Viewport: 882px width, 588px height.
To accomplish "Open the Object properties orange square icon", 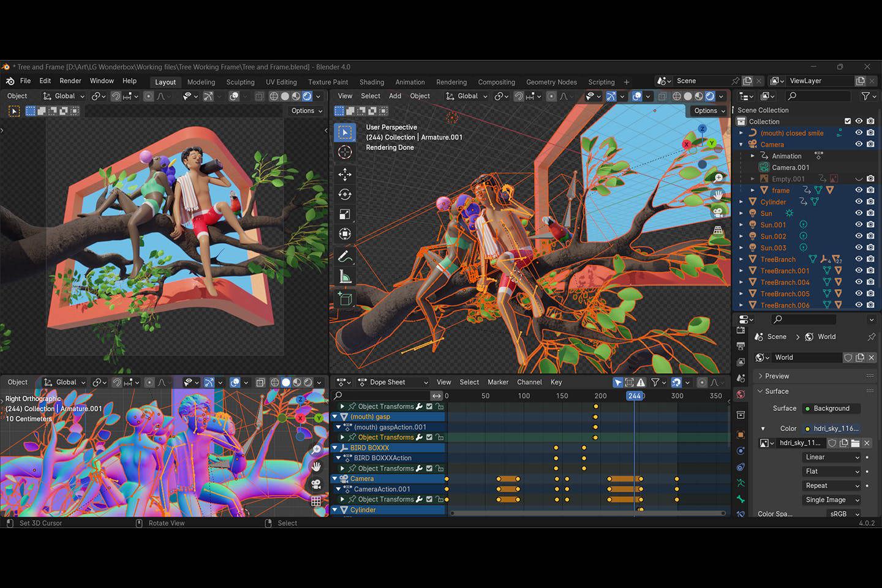I will click(x=741, y=435).
